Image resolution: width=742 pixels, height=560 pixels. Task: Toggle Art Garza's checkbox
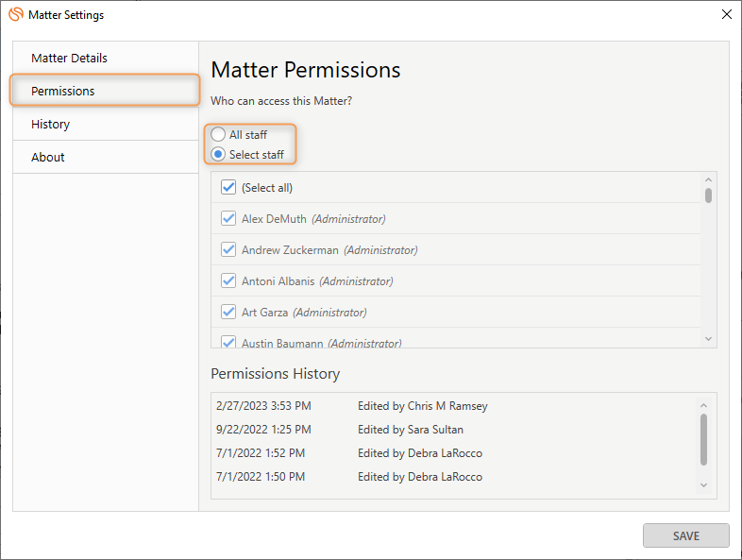point(228,313)
